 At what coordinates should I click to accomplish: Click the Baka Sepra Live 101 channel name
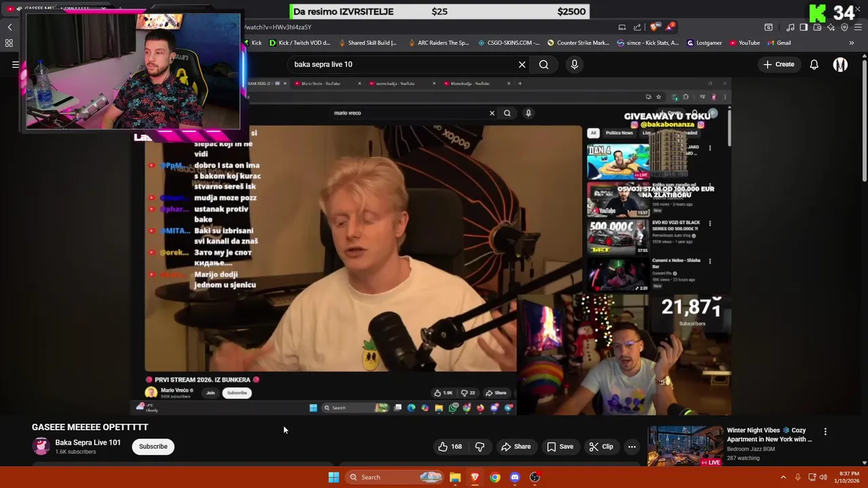pos(87,443)
